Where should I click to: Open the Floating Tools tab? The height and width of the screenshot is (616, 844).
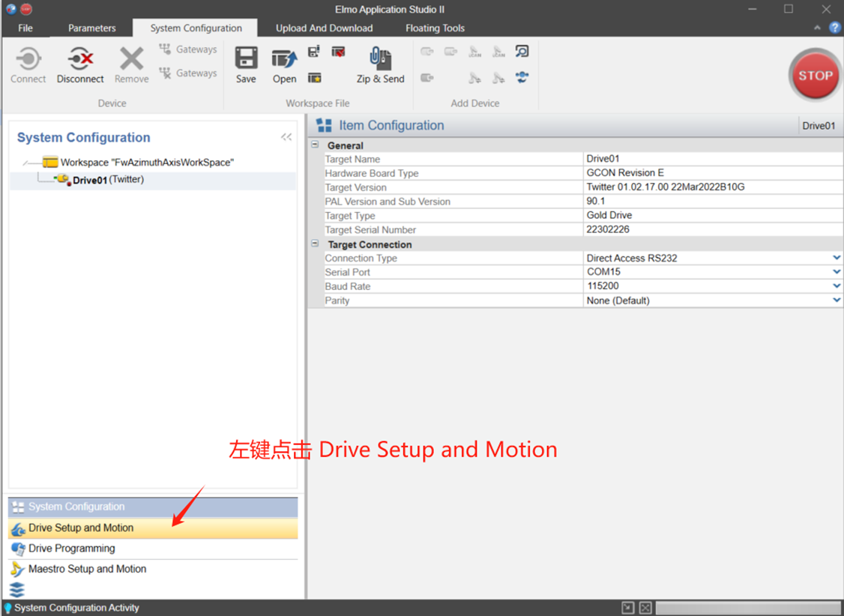click(435, 28)
